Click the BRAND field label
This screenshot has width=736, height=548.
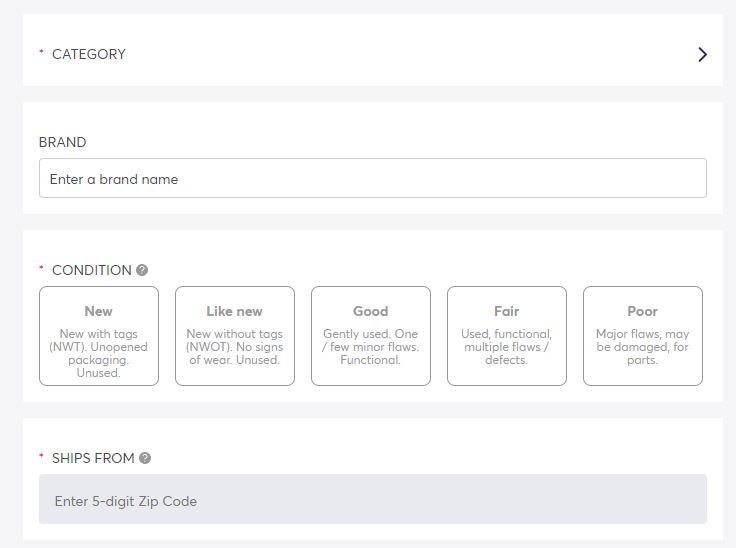pos(62,142)
